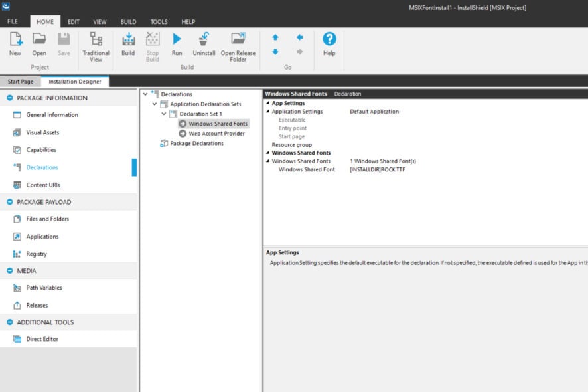Switch to the Start Page tab
This screenshot has height=392, width=588.
[x=21, y=82]
